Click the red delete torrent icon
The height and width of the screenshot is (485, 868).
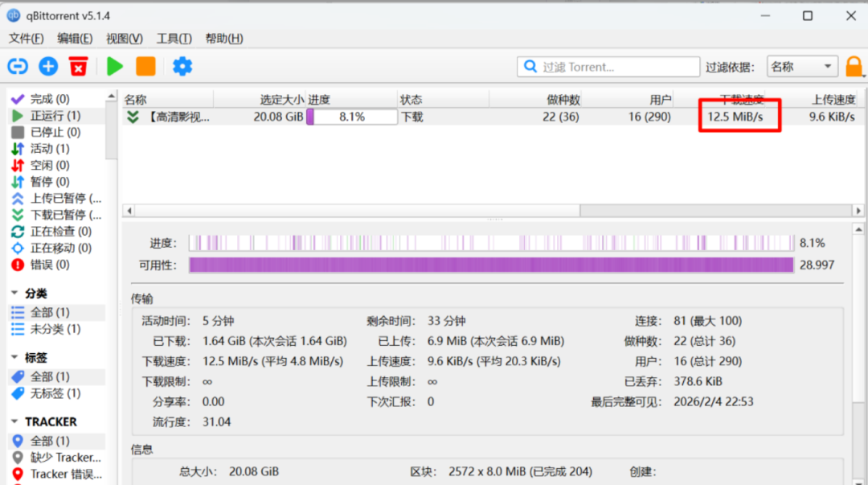pos(78,67)
